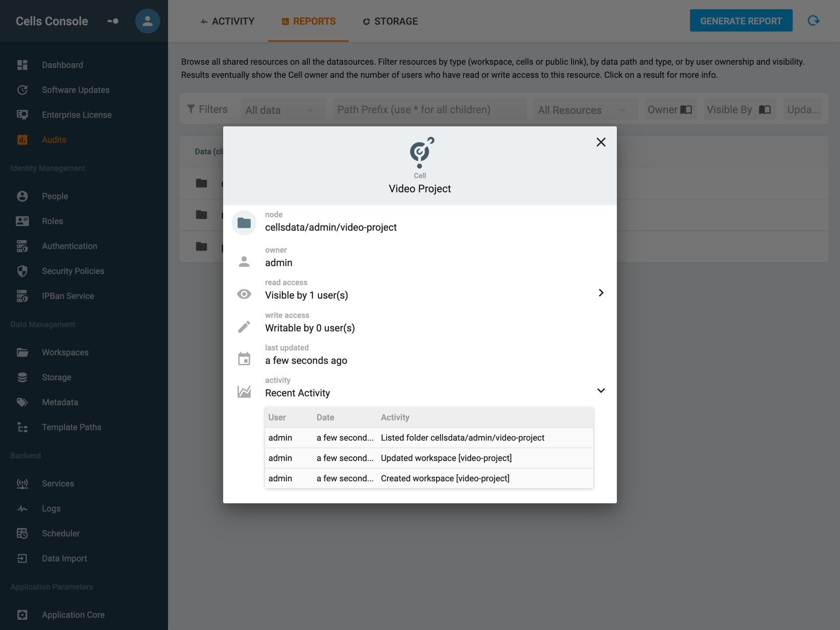
Task: Click the user profile avatar
Action: click(x=147, y=21)
